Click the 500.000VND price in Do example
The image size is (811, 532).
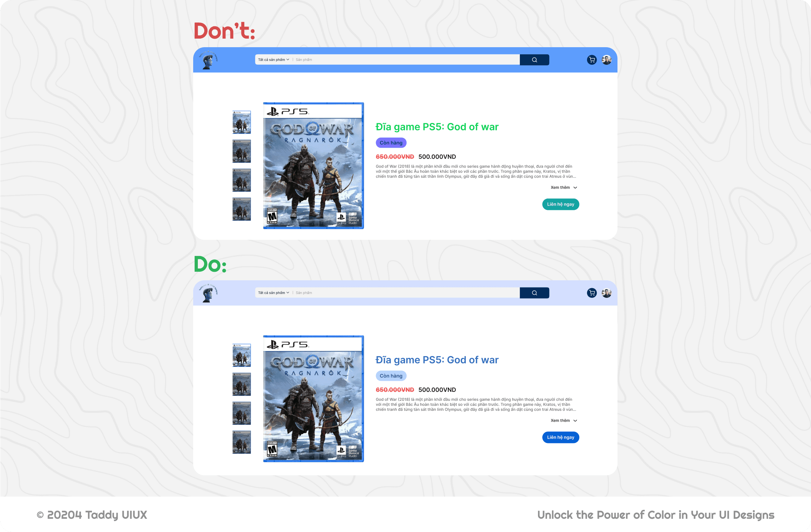click(x=437, y=390)
